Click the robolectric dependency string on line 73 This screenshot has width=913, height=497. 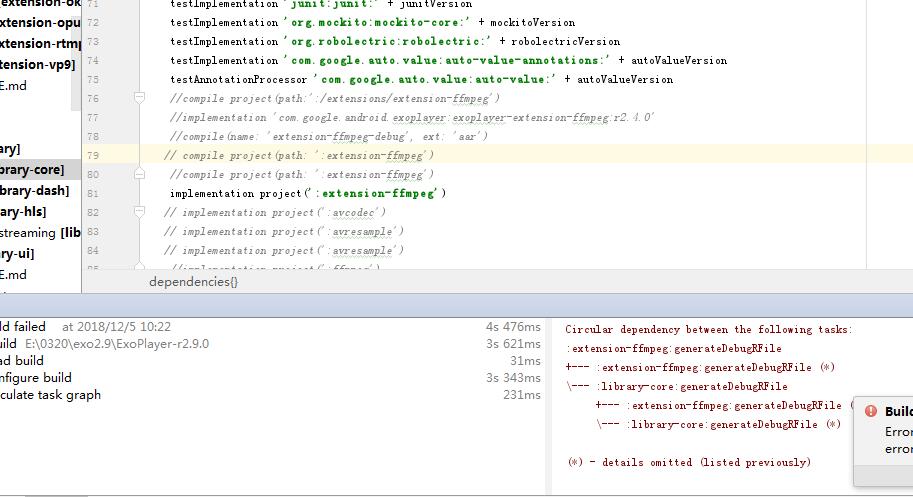pyautogui.click(x=387, y=41)
